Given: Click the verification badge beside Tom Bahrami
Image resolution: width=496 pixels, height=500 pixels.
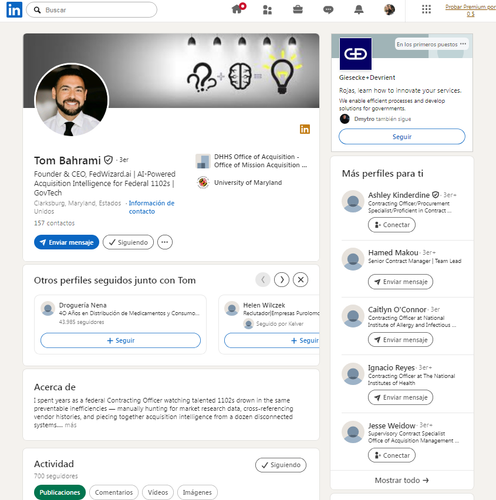Looking at the screenshot, I should [108, 160].
